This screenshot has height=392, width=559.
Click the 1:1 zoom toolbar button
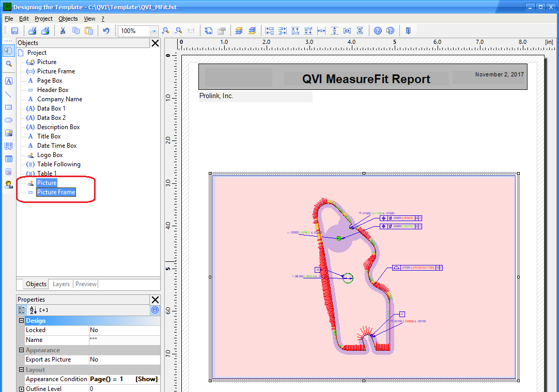[191, 31]
